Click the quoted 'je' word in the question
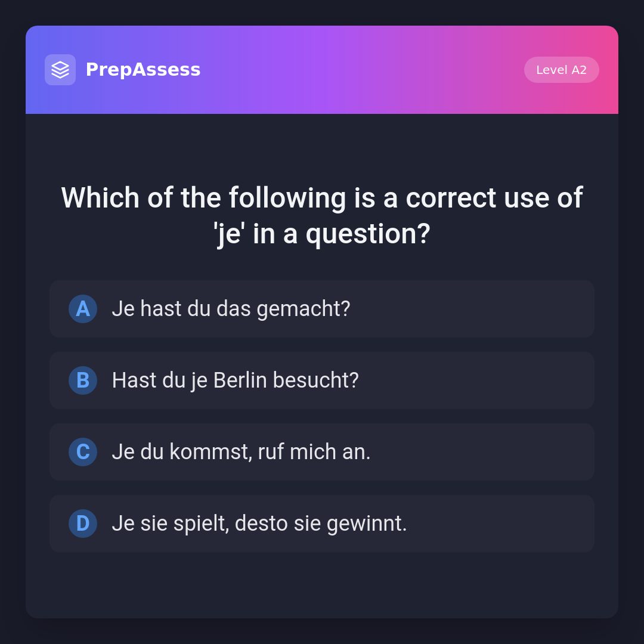 pos(228,234)
